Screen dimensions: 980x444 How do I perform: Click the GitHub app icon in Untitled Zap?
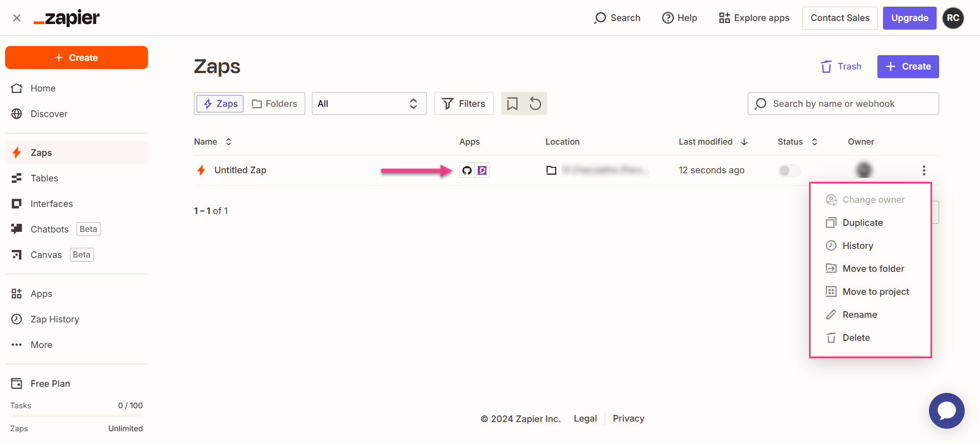(x=467, y=170)
